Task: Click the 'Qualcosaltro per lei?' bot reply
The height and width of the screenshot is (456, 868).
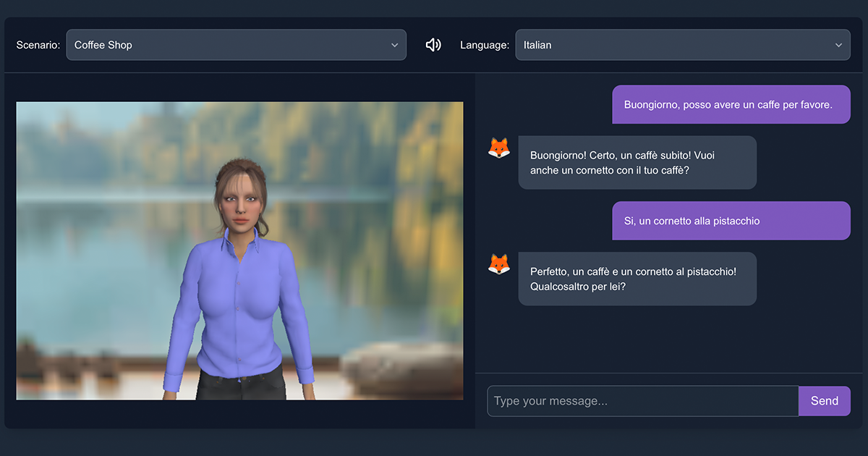Action: click(637, 279)
